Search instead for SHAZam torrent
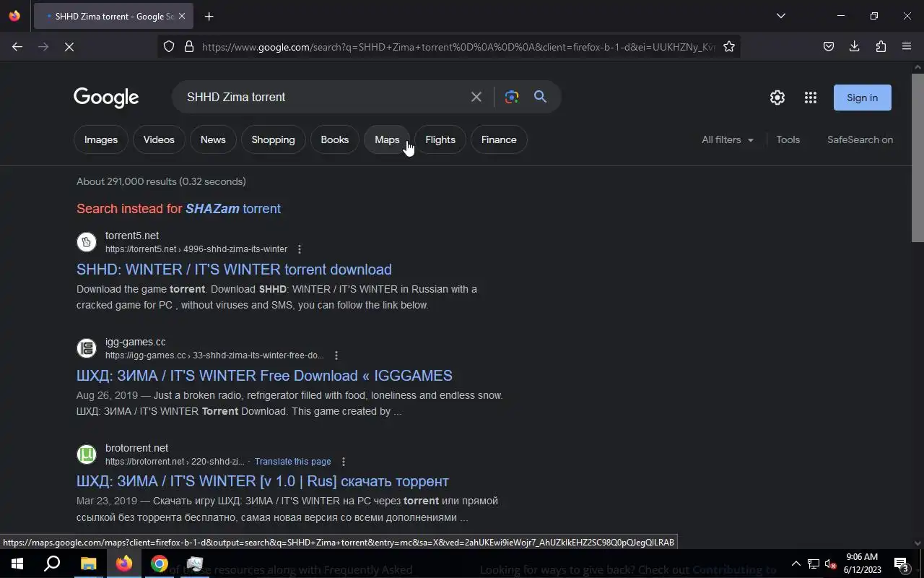 click(x=233, y=208)
